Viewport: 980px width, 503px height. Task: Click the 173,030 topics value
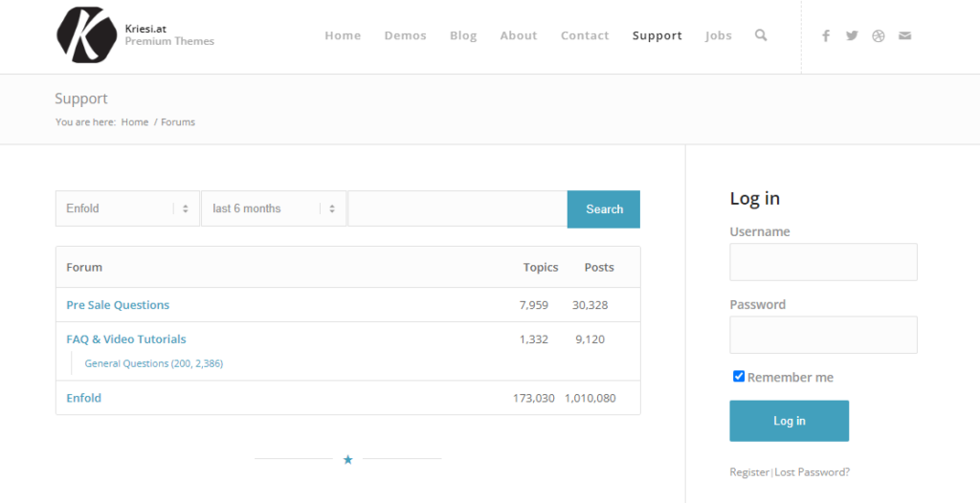pos(534,398)
